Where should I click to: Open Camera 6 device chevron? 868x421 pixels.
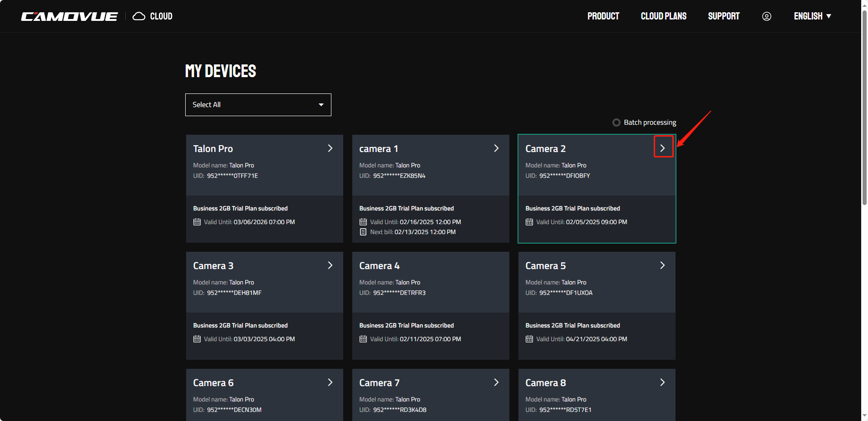point(330,382)
